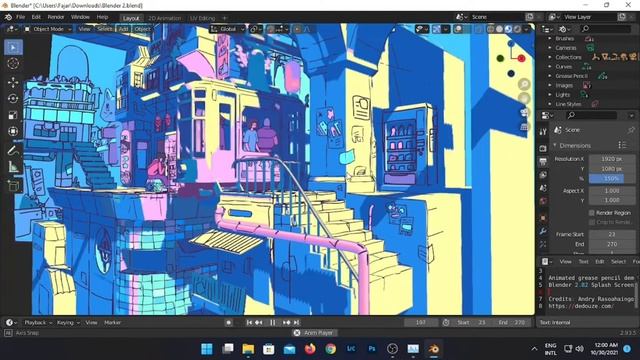Toggle the Crop to Render checkbox

pos(592,222)
